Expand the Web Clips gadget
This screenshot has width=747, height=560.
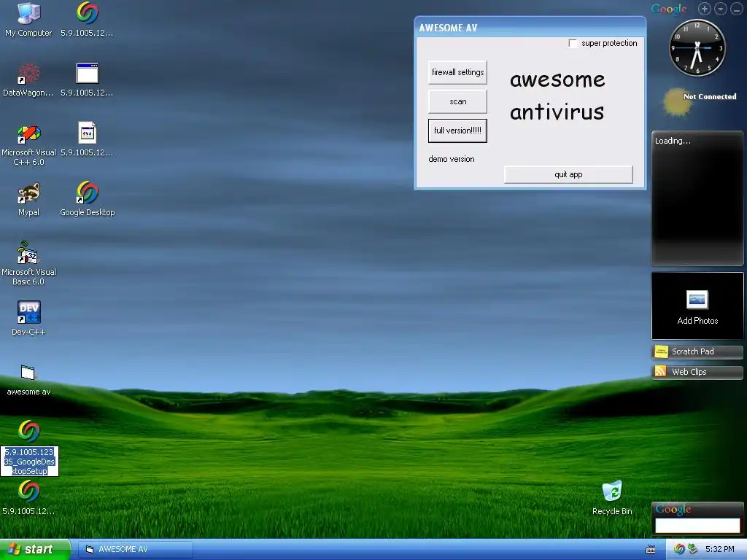[x=697, y=372]
